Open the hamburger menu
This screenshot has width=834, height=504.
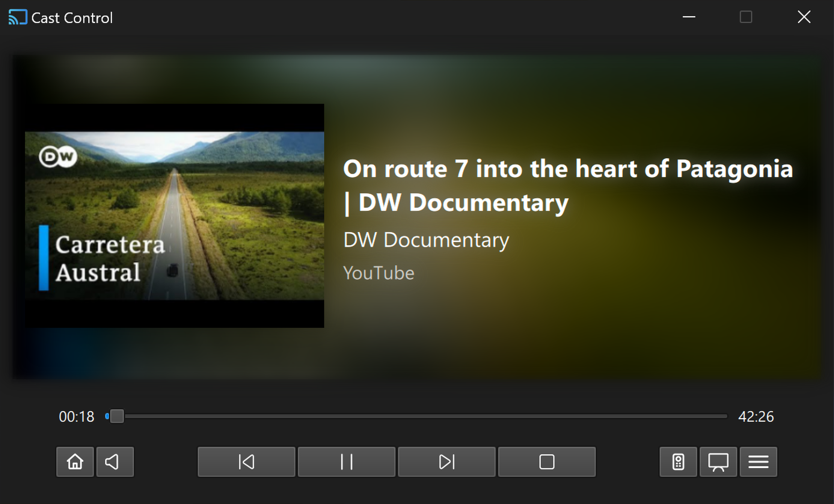coord(759,462)
